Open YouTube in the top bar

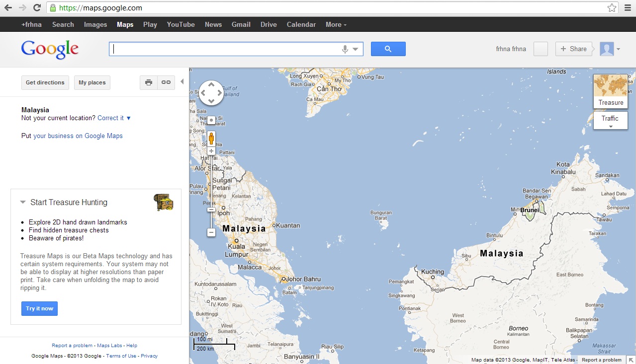[181, 24]
